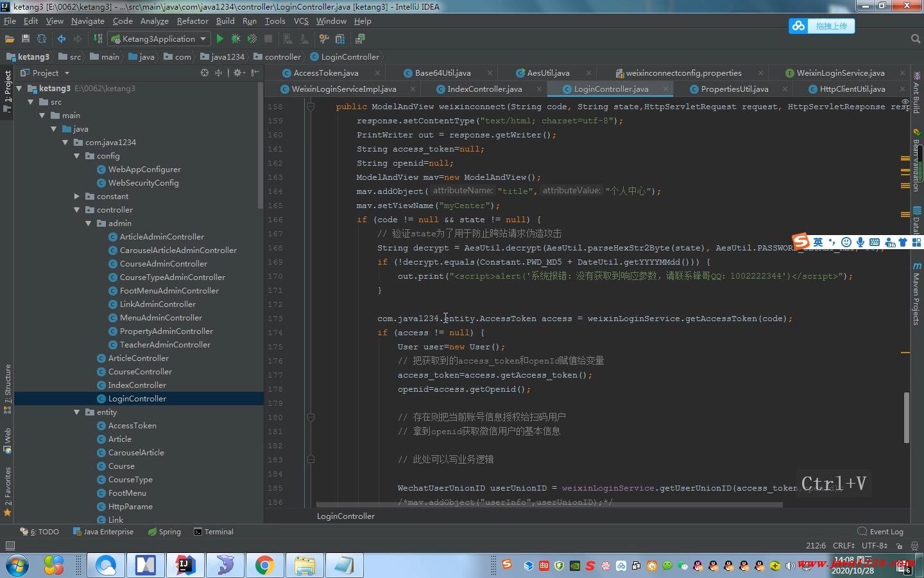Click the Save All toolbar icon
924x578 pixels.
tap(26, 39)
